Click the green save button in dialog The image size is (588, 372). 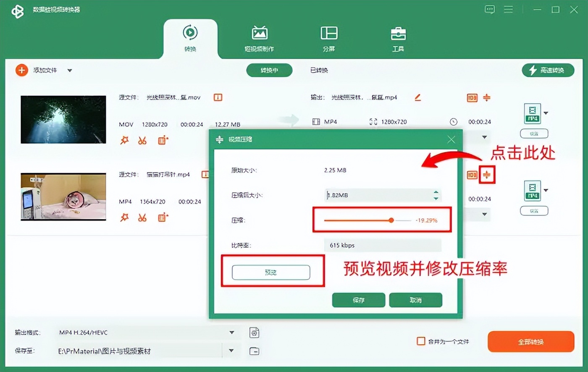click(x=358, y=300)
